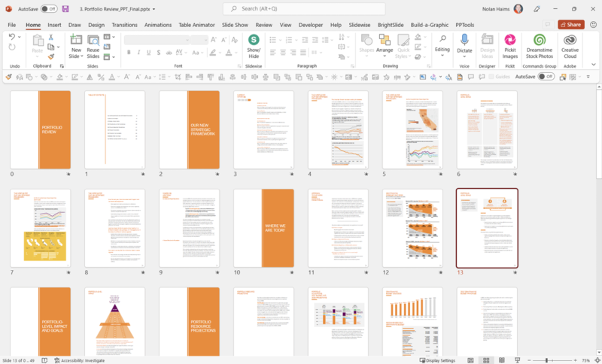Open the font name dropdown

coord(187,40)
